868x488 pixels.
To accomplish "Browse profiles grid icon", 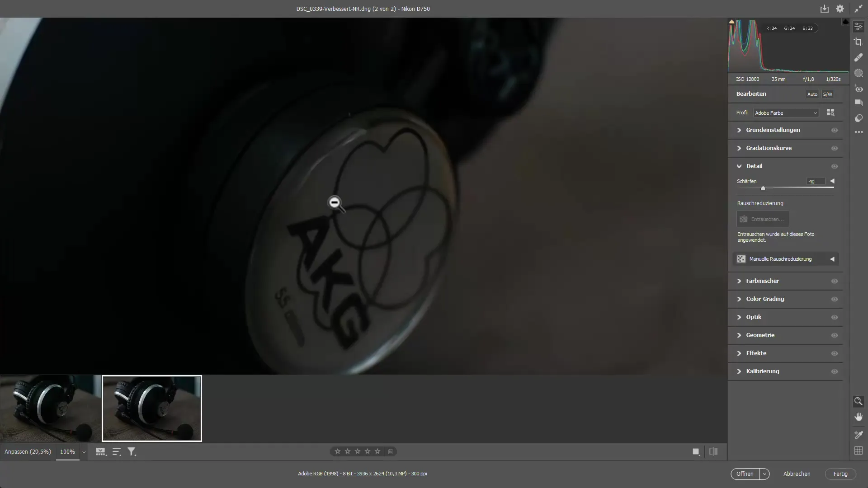I will [x=830, y=113].
